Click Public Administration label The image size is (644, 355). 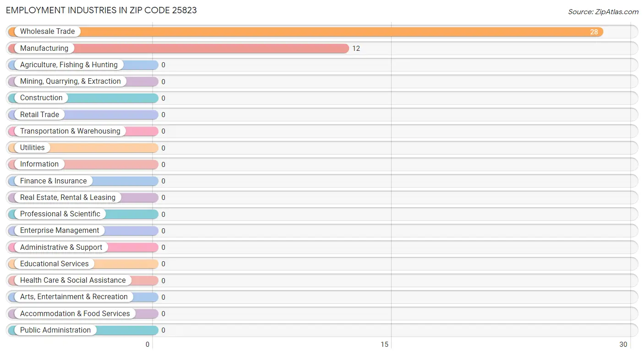[x=55, y=330]
